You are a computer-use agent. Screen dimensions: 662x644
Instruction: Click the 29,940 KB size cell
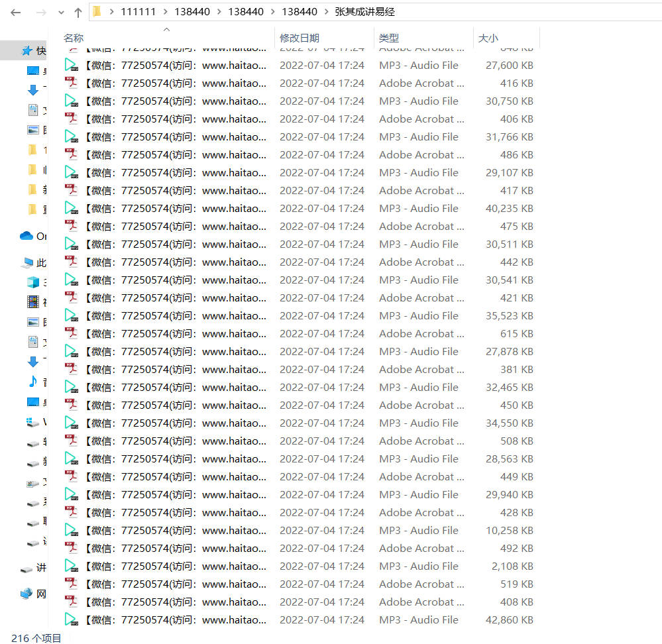pyautogui.click(x=509, y=495)
